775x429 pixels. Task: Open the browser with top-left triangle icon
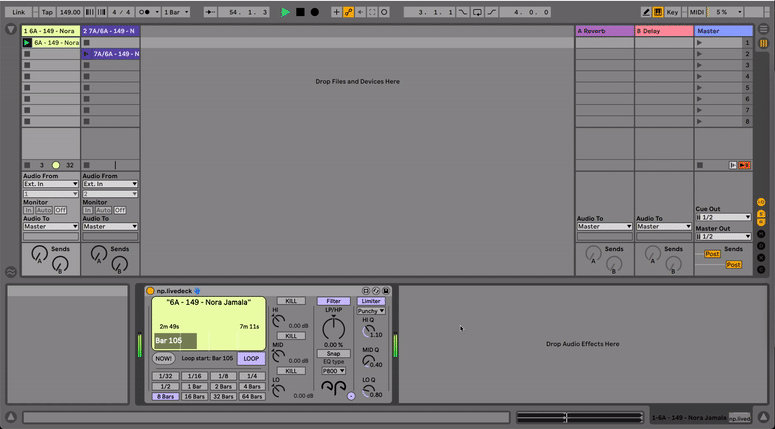click(11, 30)
